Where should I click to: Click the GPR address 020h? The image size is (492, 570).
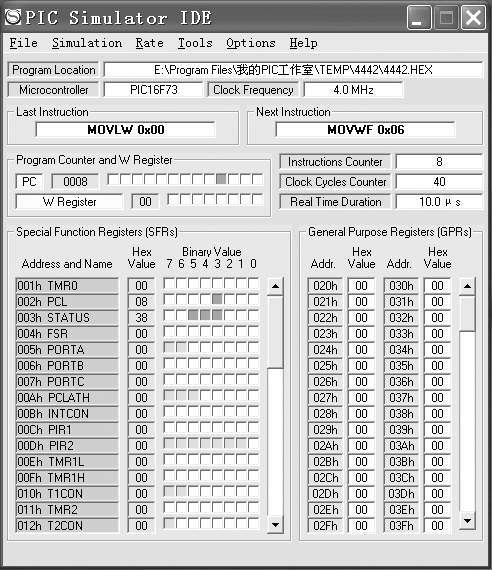(325, 286)
